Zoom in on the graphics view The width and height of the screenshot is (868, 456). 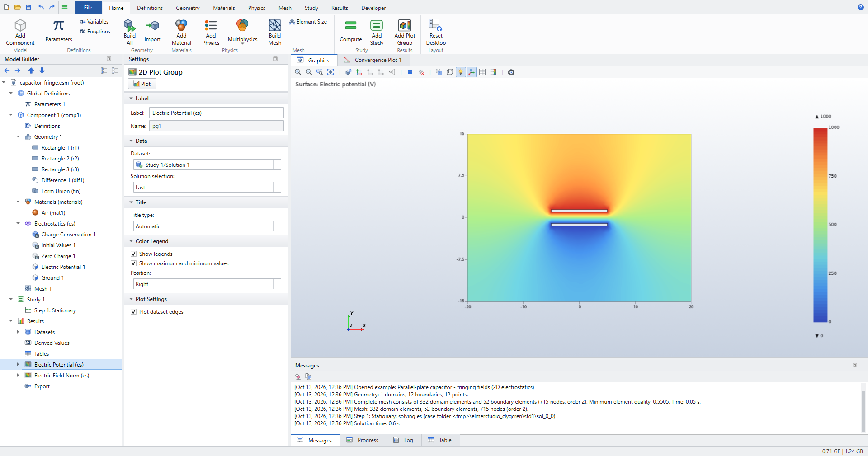(298, 72)
